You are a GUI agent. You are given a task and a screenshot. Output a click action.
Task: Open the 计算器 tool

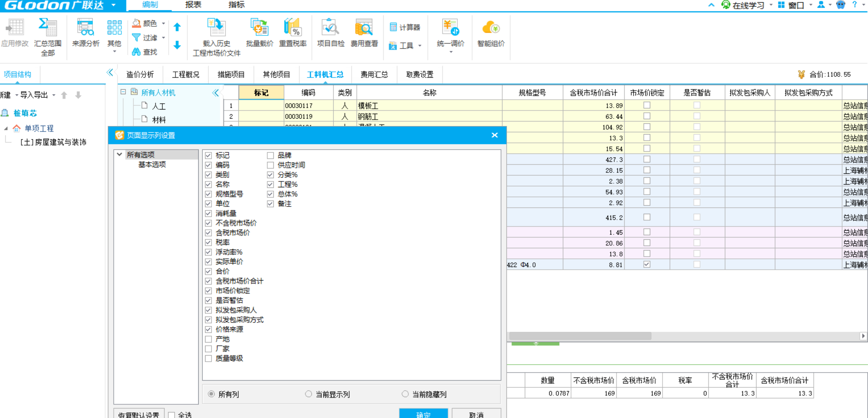(x=405, y=27)
